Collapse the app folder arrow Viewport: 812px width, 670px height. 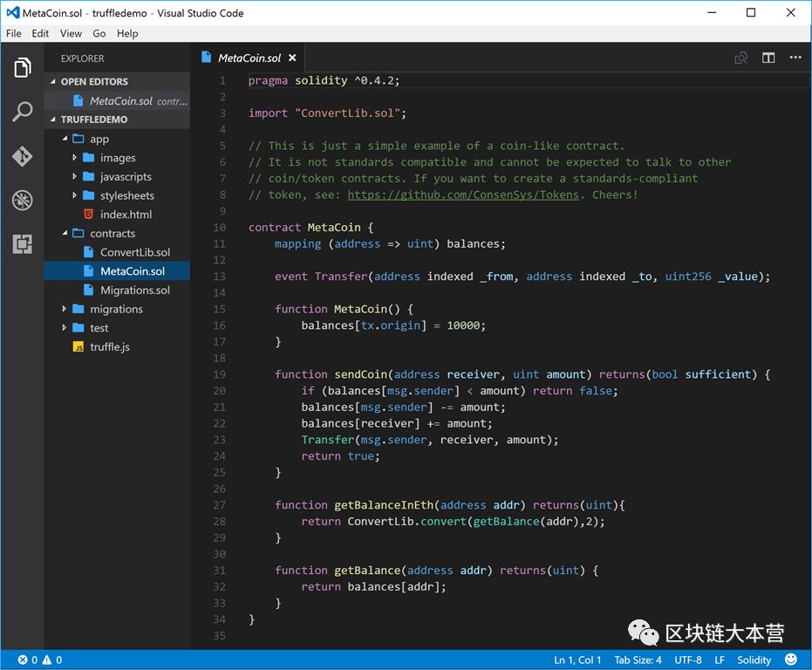click(x=65, y=139)
